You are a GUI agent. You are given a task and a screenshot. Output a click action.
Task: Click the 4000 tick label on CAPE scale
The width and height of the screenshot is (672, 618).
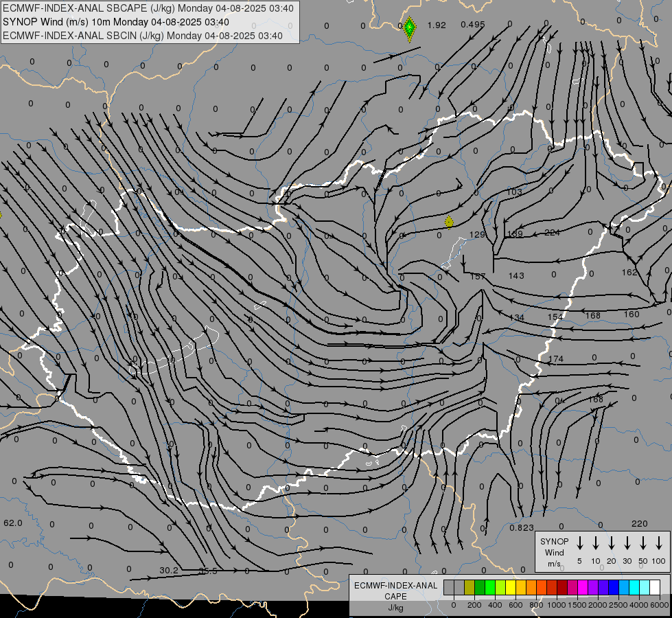pyautogui.click(x=639, y=605)
